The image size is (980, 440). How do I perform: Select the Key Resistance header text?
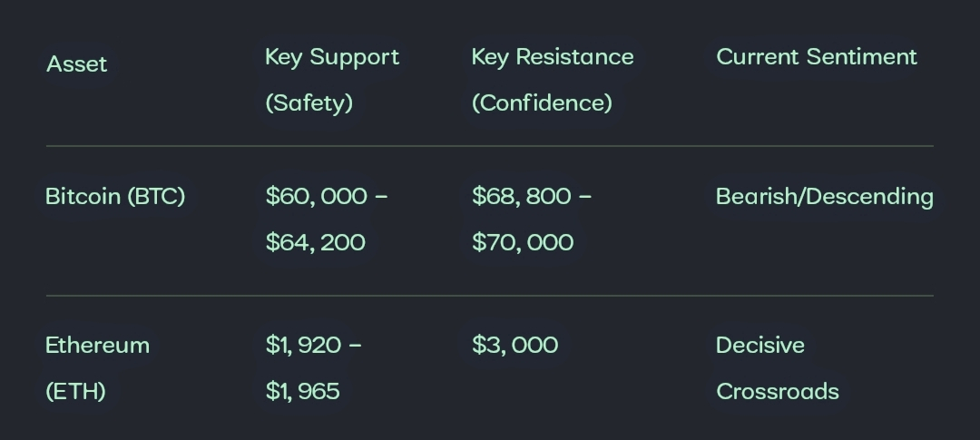[552, 57]
